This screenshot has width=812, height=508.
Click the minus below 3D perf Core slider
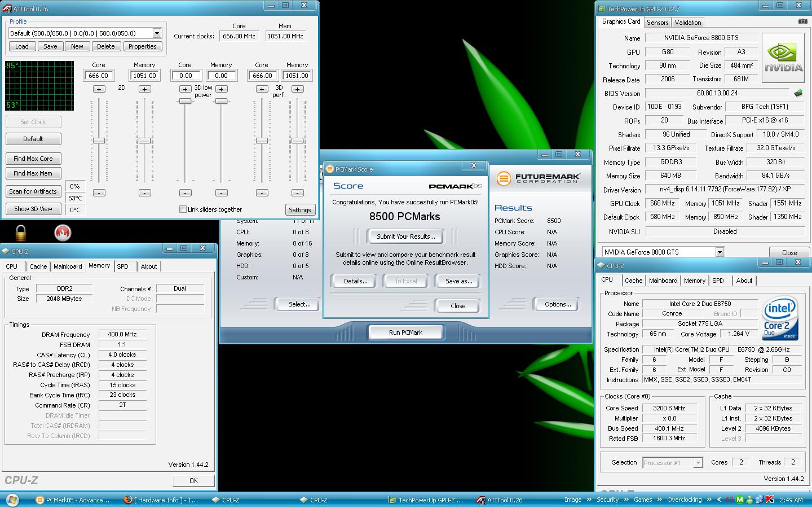pyautogui.click(x=262, y=193)
